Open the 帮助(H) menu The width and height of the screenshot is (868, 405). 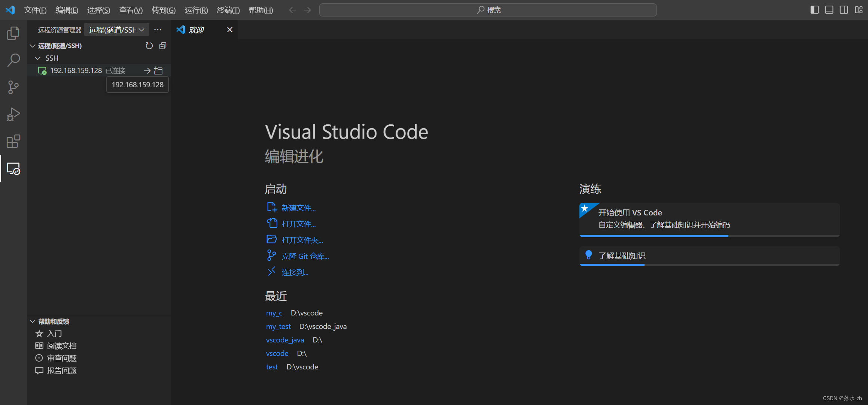coord(261,10)
